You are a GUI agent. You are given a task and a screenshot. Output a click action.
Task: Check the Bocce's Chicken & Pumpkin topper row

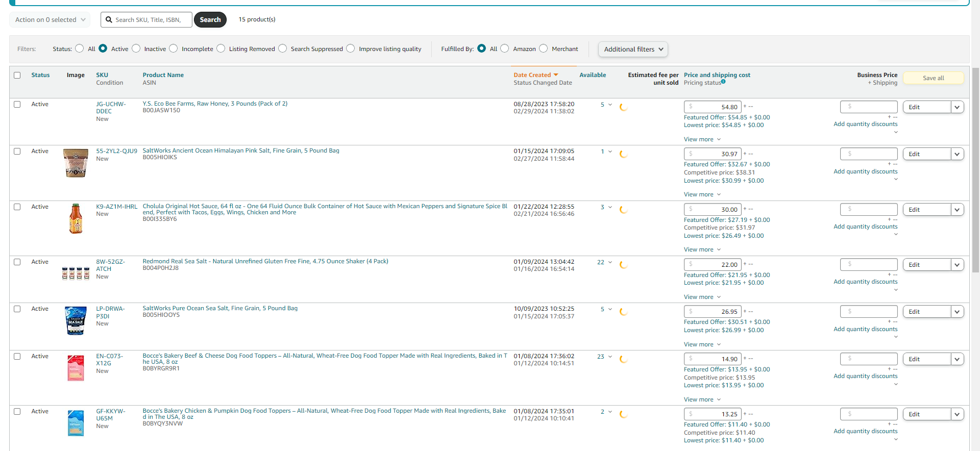point(17,412)
